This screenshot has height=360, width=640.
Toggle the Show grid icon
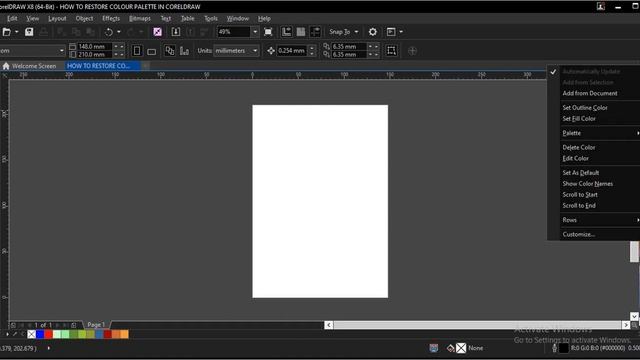[x=301, y=32]
